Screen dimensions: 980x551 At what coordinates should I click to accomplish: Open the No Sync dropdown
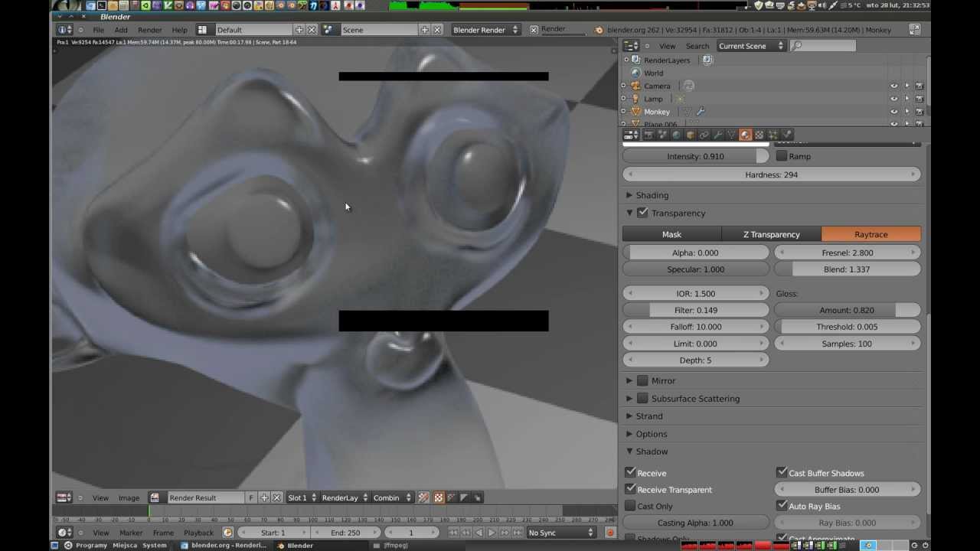pos(560,533)
